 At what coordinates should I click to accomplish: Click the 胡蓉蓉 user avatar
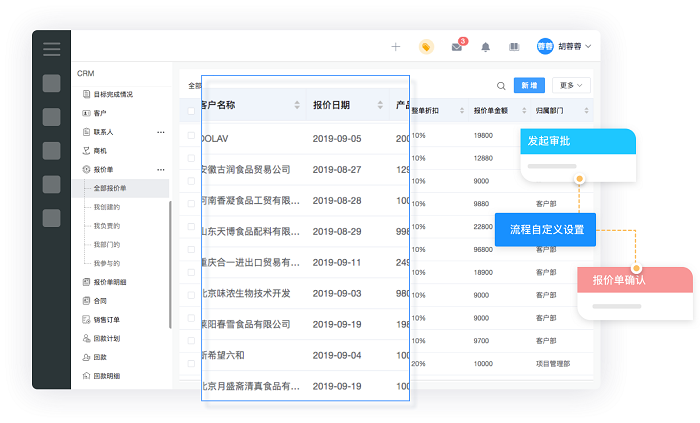click(545, 46)
